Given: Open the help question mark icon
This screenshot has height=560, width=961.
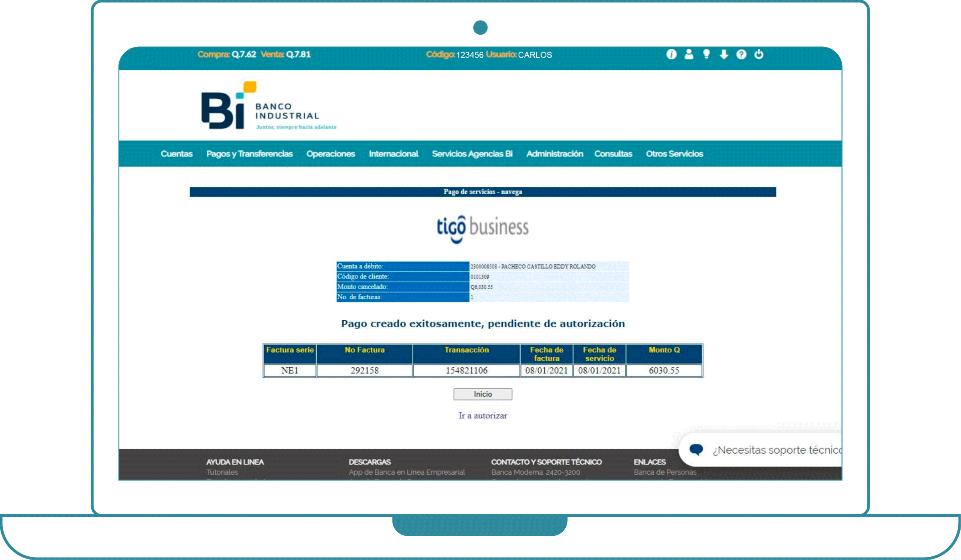Looking at the screenshot, I should [x=741, y=54].
